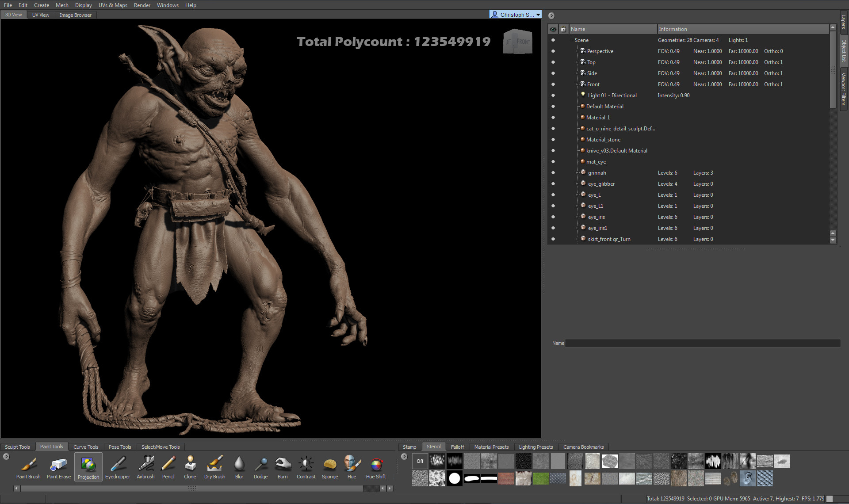This screenshot has height=504, width=849.
Task: Select the Hue tool
Action: pos(352,468)
